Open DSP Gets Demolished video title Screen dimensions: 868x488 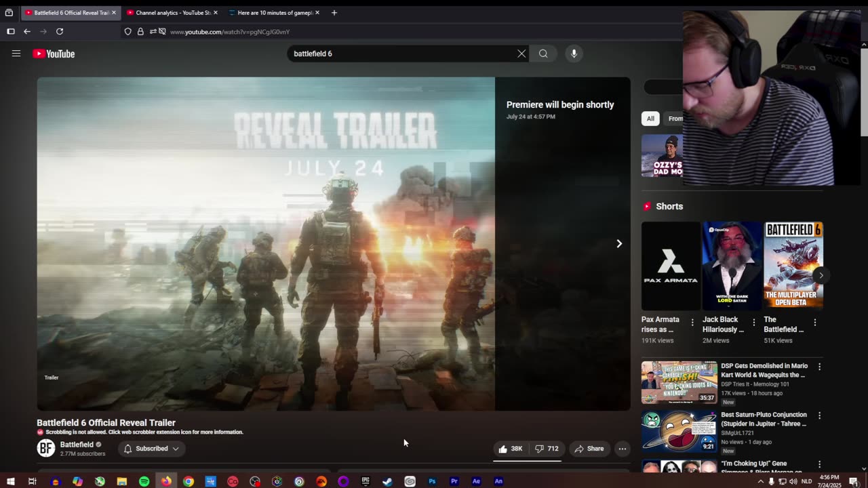[764, 370]
